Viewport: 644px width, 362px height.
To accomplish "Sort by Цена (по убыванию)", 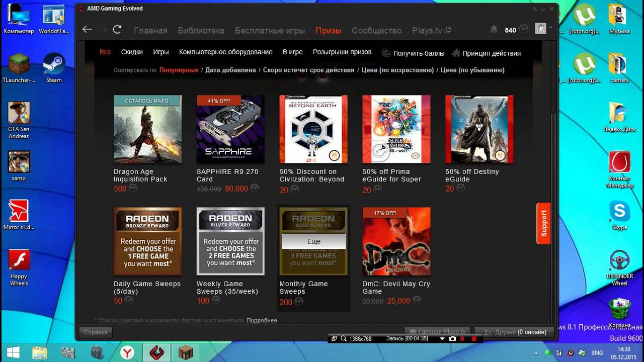I will [472, 70].
